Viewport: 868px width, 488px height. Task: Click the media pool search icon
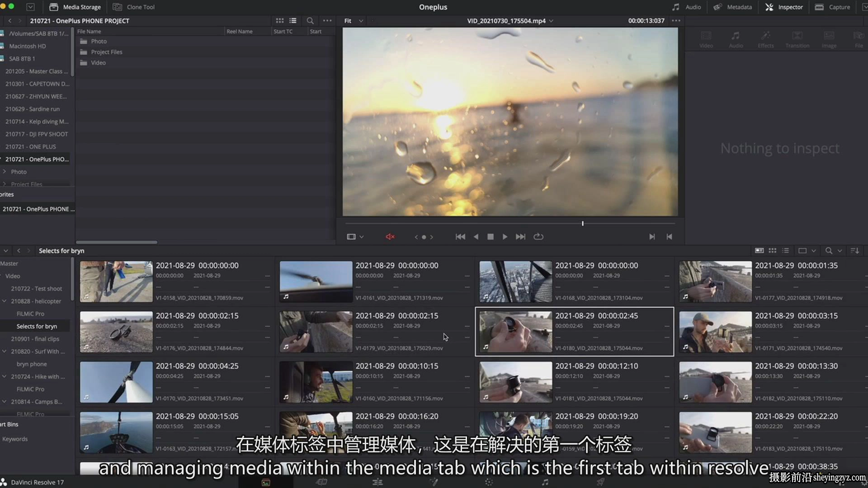click(x=829, y=250)
